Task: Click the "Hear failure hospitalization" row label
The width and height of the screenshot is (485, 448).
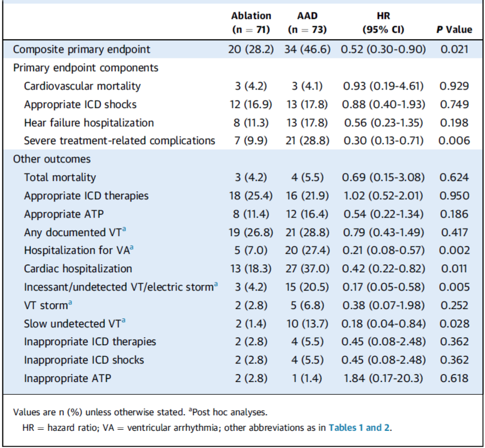Action: [x=89, y=122]
